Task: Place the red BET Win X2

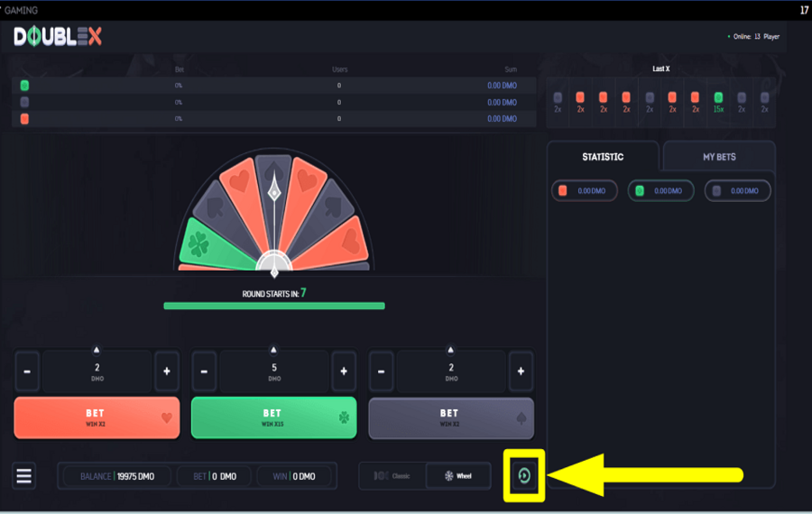Action: tap(96, 418)
